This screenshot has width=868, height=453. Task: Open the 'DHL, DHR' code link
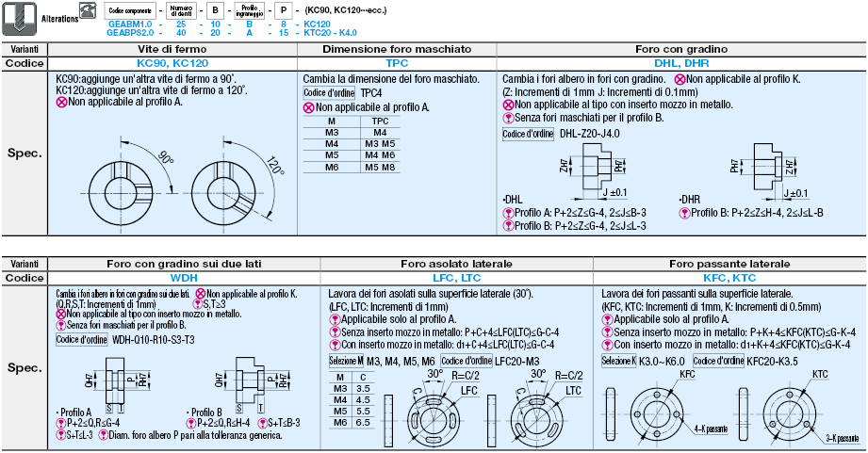(681, 63)
